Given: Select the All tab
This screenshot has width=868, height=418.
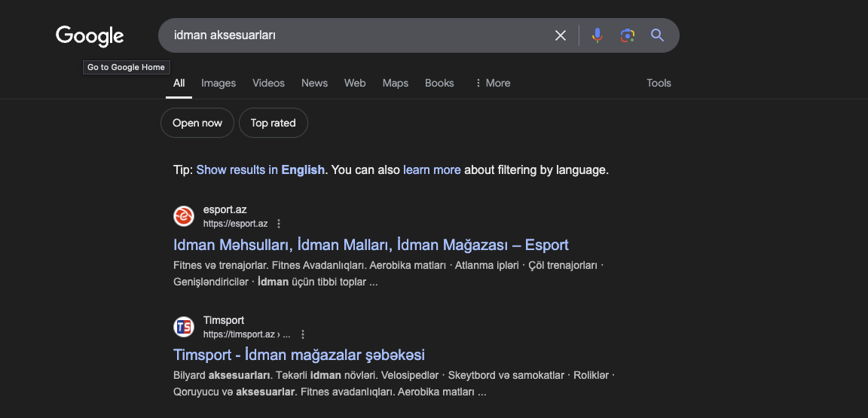Looking at the screenshot, I should pyautogui.click(x=179, y=83).
